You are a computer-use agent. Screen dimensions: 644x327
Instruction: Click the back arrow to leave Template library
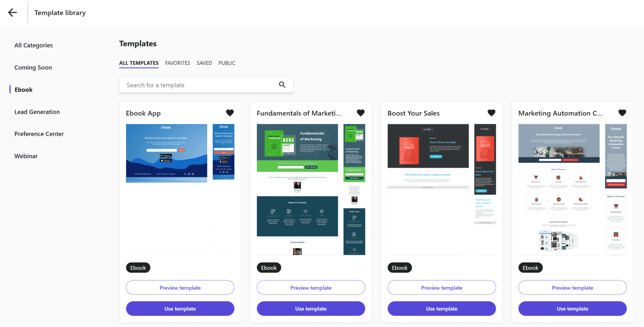pos(12,12)
